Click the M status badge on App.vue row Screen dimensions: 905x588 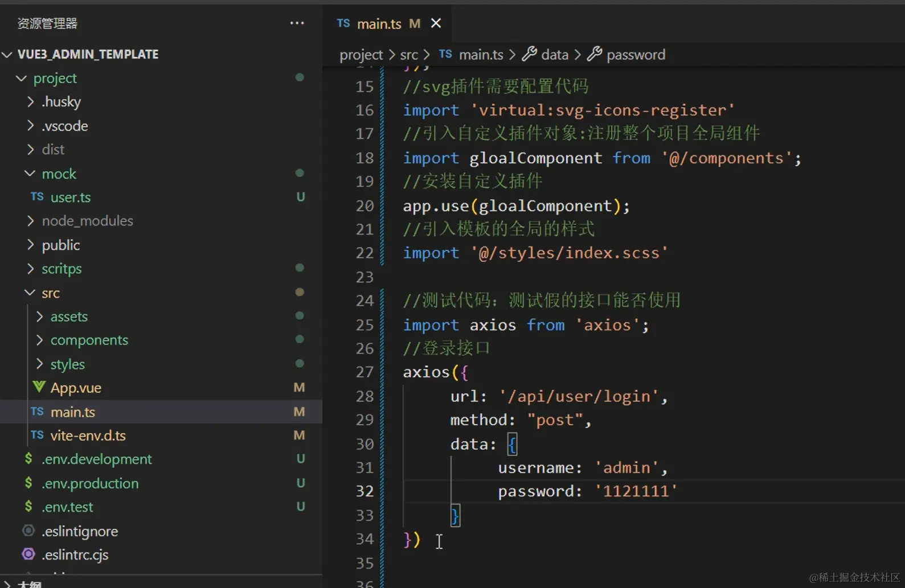tap(299, 388)
